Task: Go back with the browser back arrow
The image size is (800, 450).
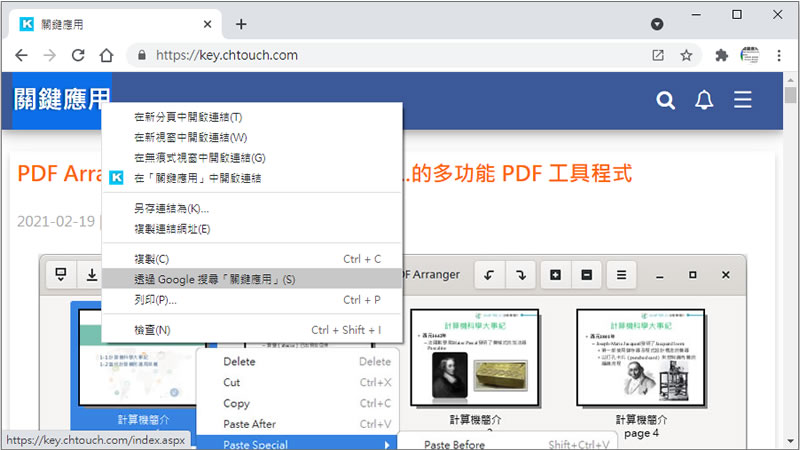Action: click(x=21, y=55)
